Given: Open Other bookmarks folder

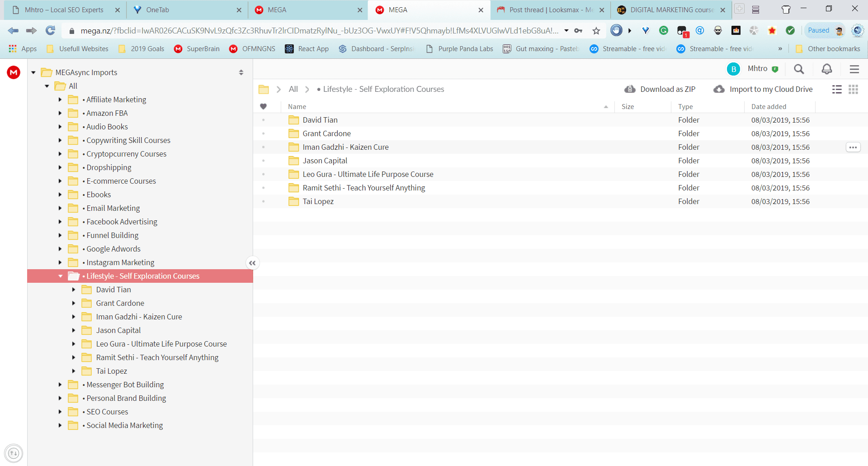Looking at the screenshot, I should [x=827, y=48].
